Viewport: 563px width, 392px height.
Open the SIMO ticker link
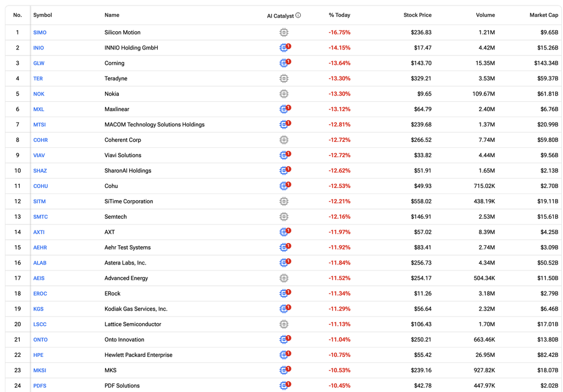point(40,32)
